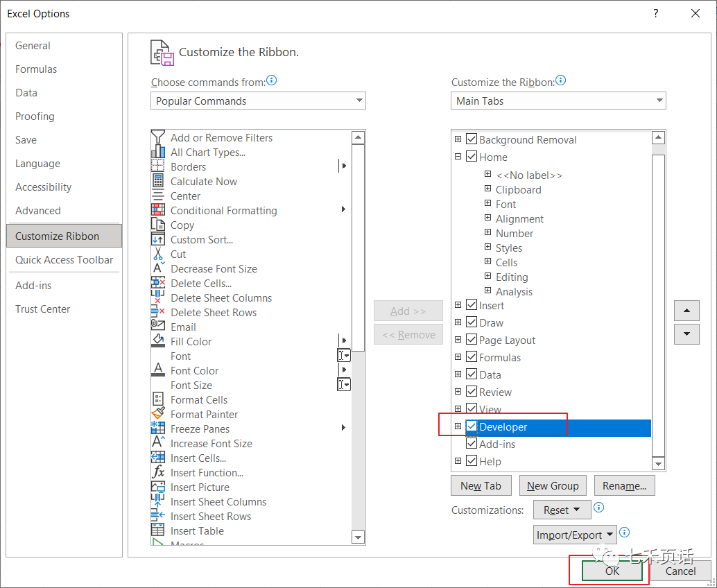The image size is (717, 588).
Task: Click the Conditional Formatting icon
Action: pos(158,210)
